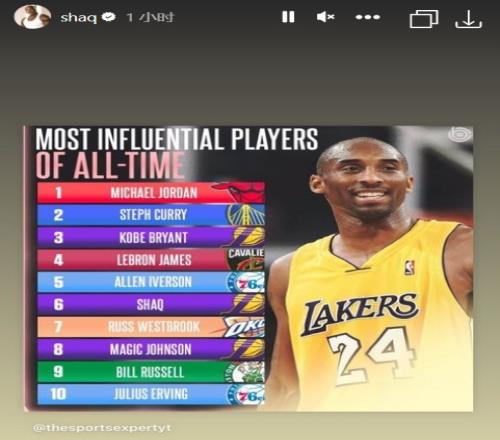This screenshot has height=440, width=500.
Task: Open the three-dot more options menu
Action: [x=367, y=17]
